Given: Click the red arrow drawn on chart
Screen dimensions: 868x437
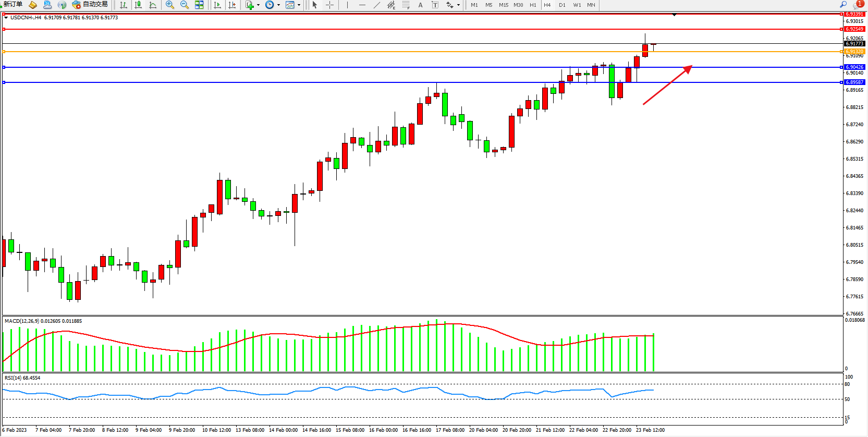Looking at the screenshot, I should point(667,85).
